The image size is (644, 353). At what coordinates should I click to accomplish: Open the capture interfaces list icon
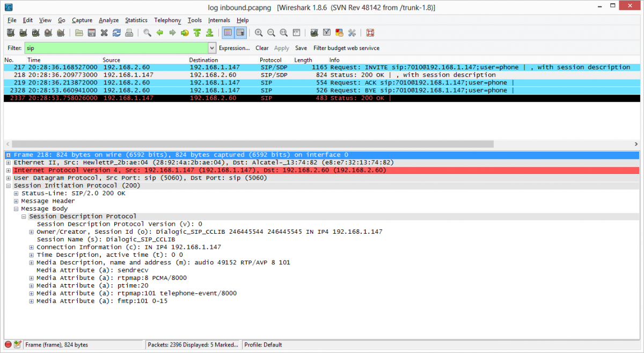[10, 33]
